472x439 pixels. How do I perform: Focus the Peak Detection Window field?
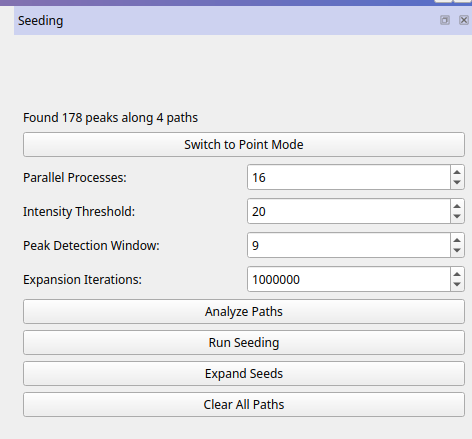(349, 245)
